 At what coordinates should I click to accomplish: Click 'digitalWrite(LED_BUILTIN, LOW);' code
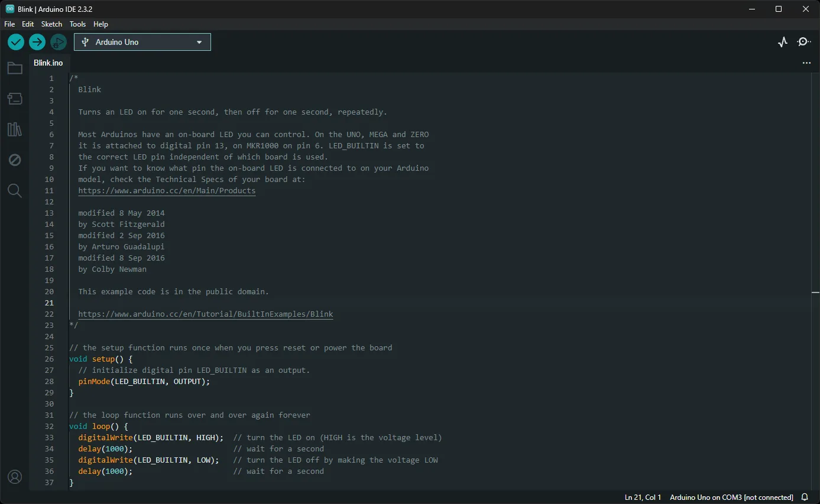(148, 460)
